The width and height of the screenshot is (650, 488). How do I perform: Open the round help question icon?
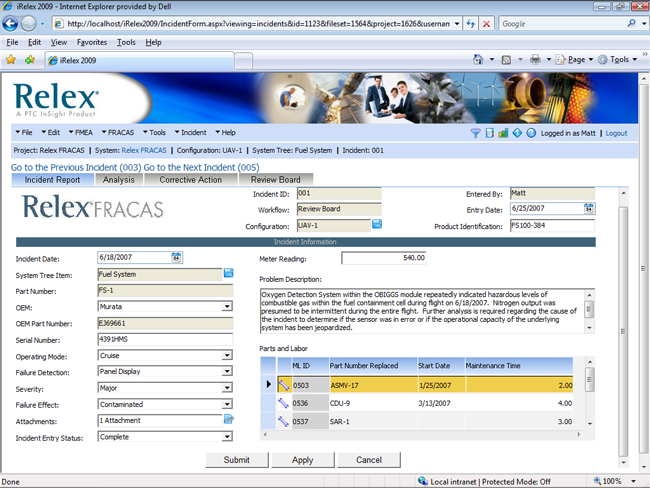pos(531,133)
